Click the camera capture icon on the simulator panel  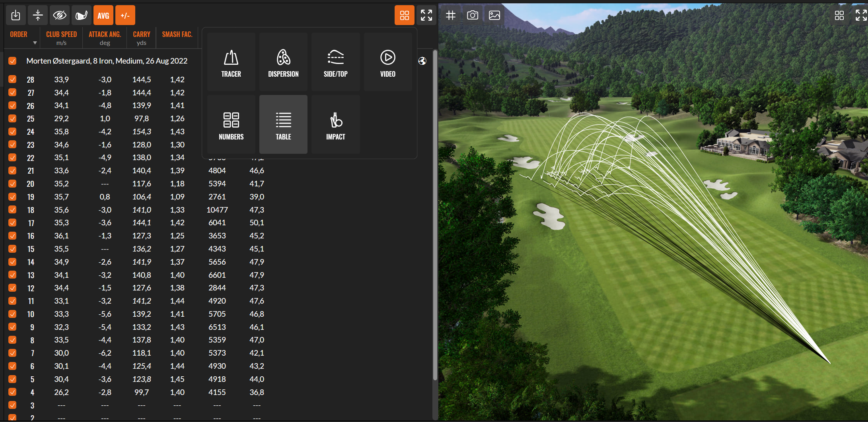tap(472, 15)
